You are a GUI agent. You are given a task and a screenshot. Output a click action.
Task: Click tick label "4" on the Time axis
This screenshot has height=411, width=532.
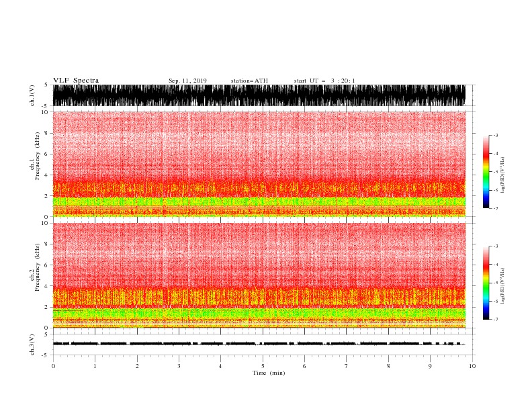tap(220, 366)
